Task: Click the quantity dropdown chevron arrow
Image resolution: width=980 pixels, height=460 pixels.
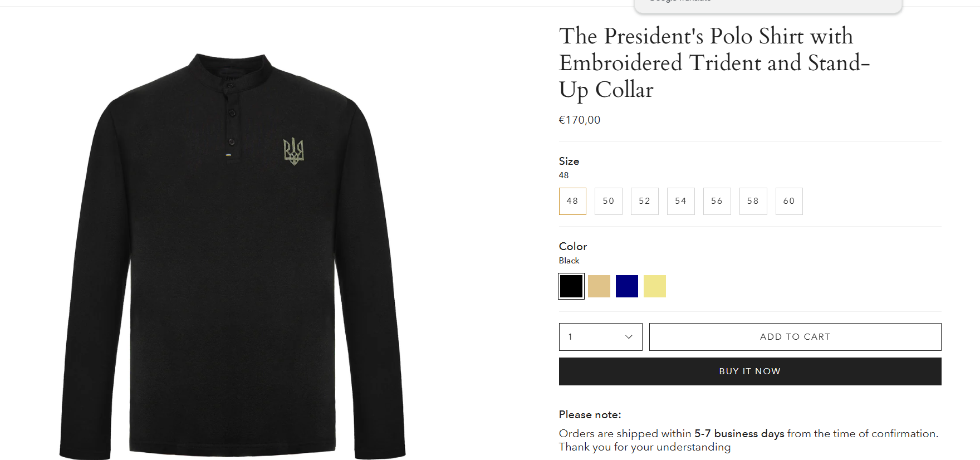Action: [x=629, y=337]
